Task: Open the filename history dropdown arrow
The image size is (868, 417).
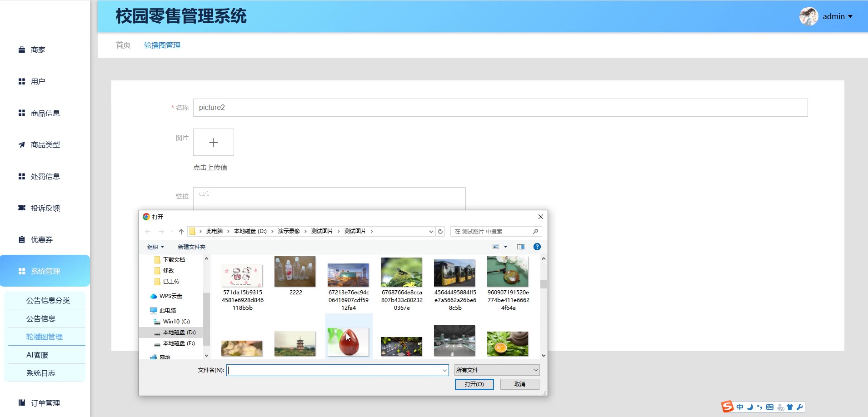Action: pyautogui.click(x=445, y=370)
